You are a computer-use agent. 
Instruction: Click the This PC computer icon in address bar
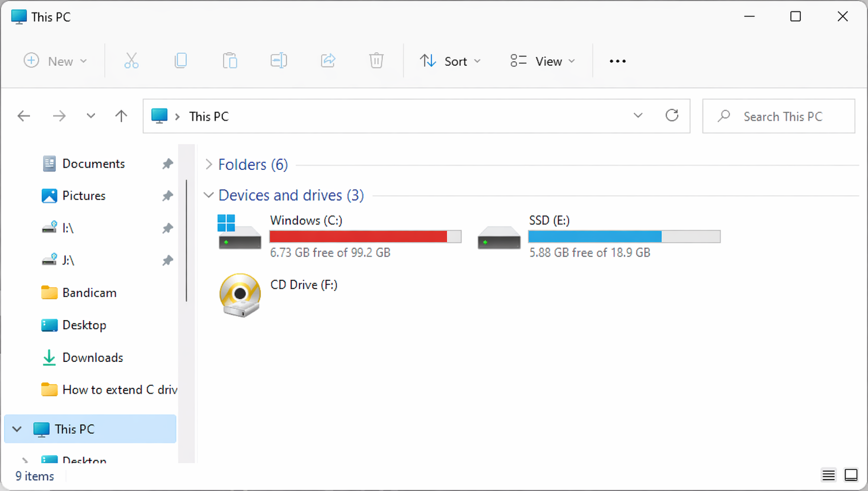coord(159,116)
